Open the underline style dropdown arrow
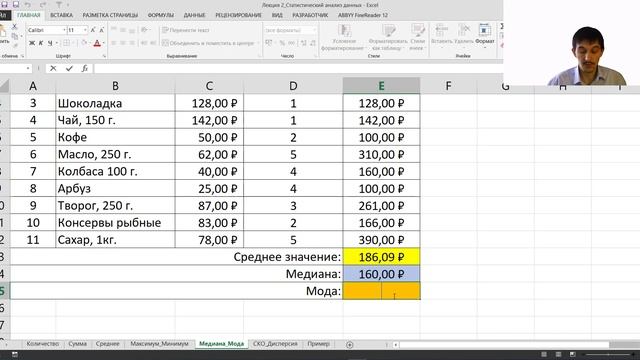 point(56,43)
